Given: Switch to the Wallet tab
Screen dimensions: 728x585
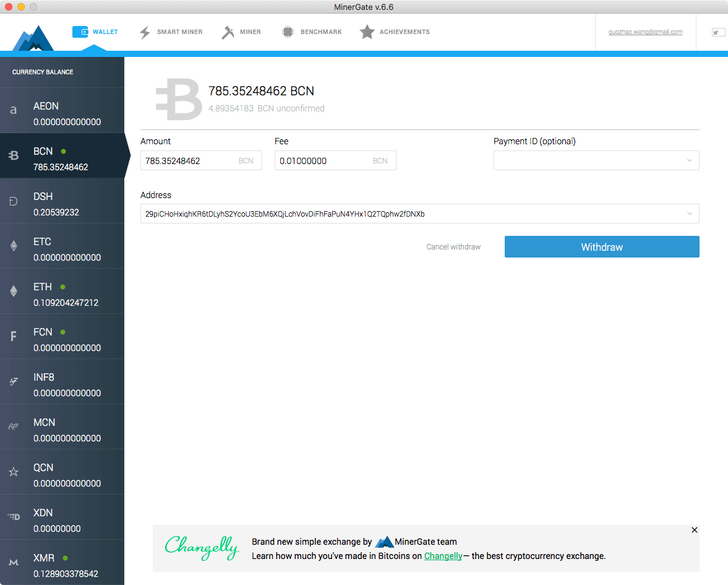Looking at the screenshot, I should (95, 32).
